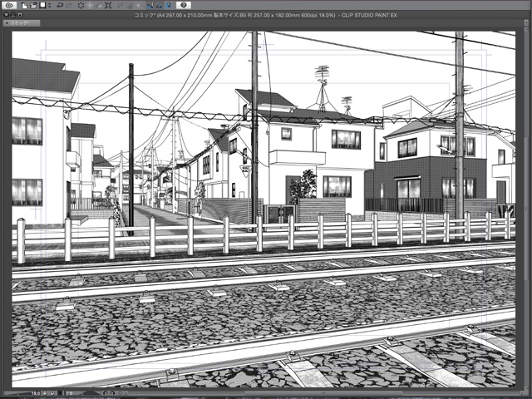Expand the save options arrows beside Save
The image size is (532, 399).
pos(50,6)
